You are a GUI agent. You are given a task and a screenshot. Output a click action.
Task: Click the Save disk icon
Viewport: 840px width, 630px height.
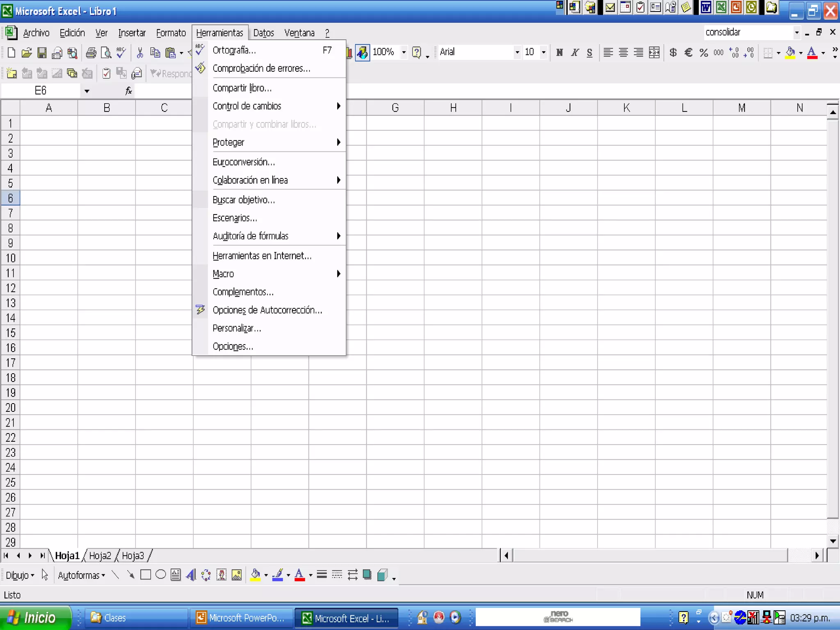(42, 52)
